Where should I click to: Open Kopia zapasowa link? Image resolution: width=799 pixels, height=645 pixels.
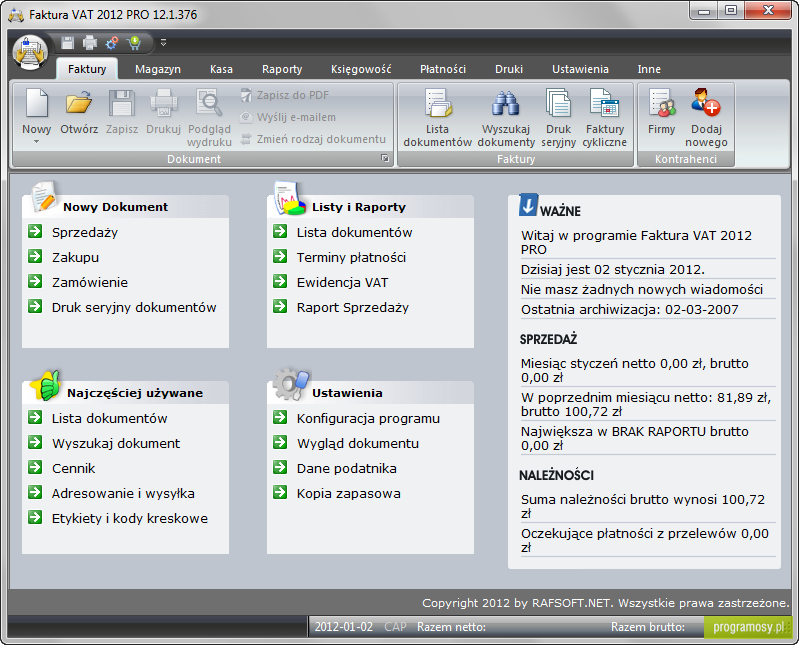click(349, 493)
